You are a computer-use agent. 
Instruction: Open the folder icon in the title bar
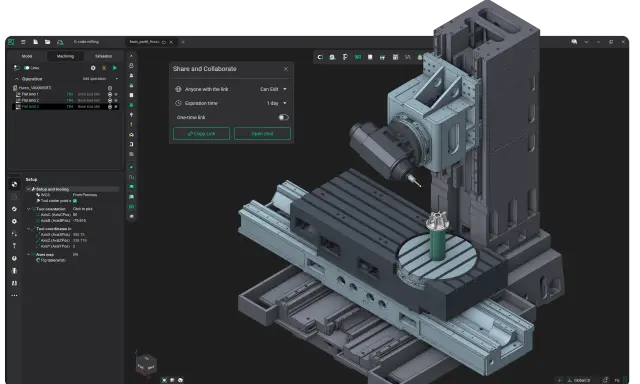(x=48, y=42)
